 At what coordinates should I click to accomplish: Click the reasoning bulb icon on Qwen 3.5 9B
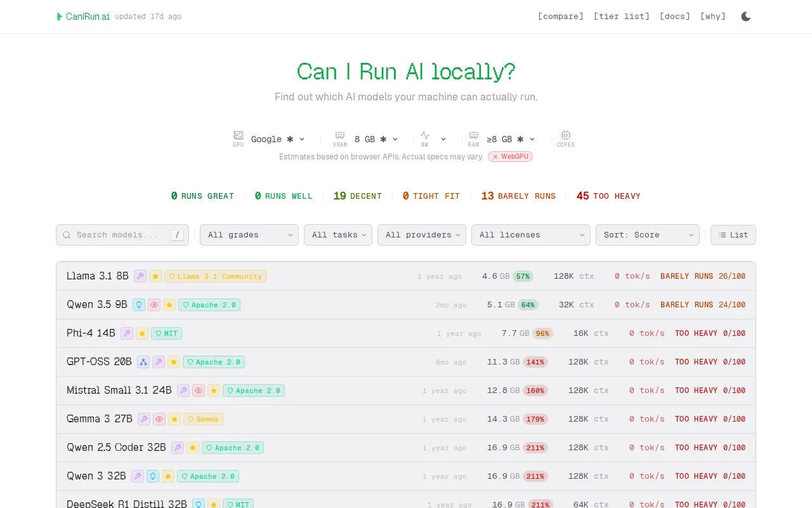[139, 305]
